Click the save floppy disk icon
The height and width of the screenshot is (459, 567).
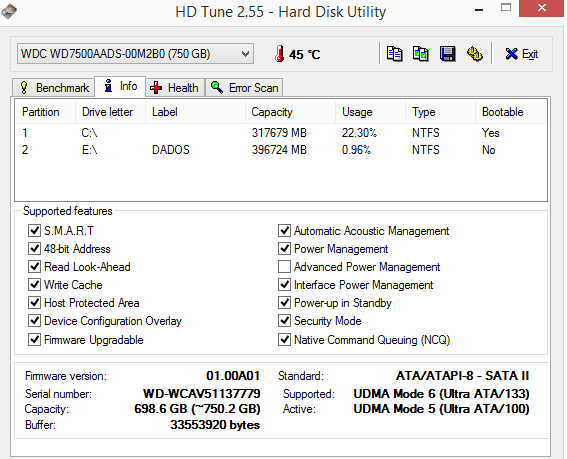click(447, 54)
